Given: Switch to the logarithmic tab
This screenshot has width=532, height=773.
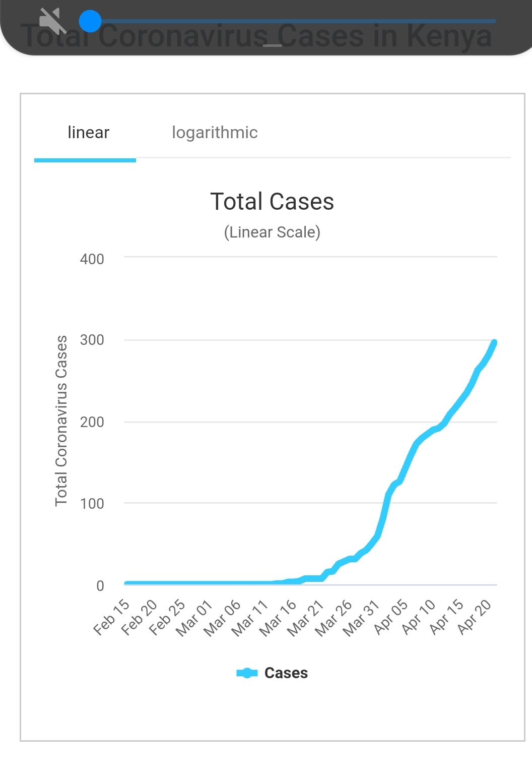Looking at the screenshot, I should pos(215,133).
